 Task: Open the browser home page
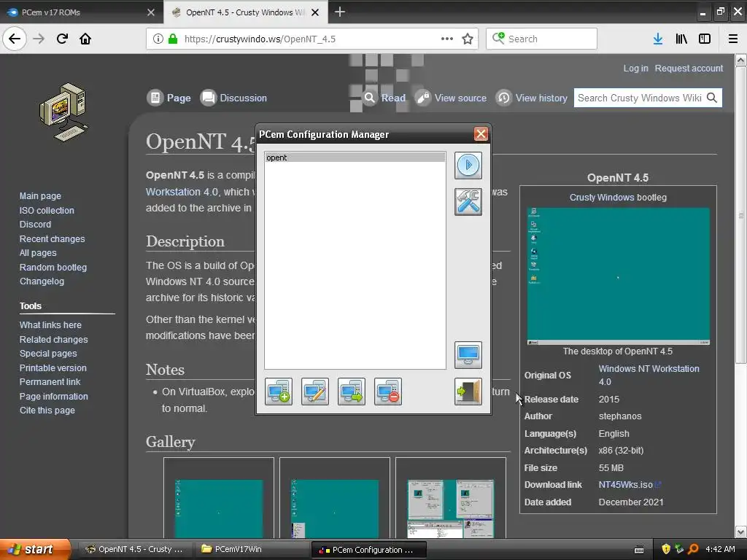tap(85, 39)
